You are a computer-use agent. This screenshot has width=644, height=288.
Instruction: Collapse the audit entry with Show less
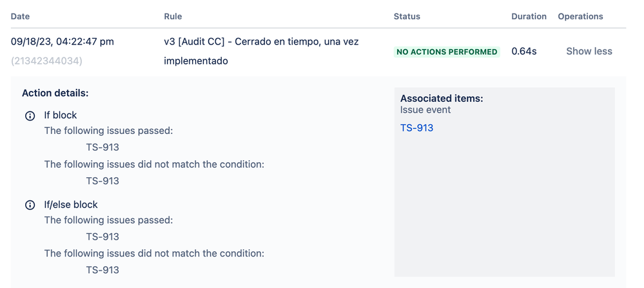pyautogui.click(x=589, y=52)
